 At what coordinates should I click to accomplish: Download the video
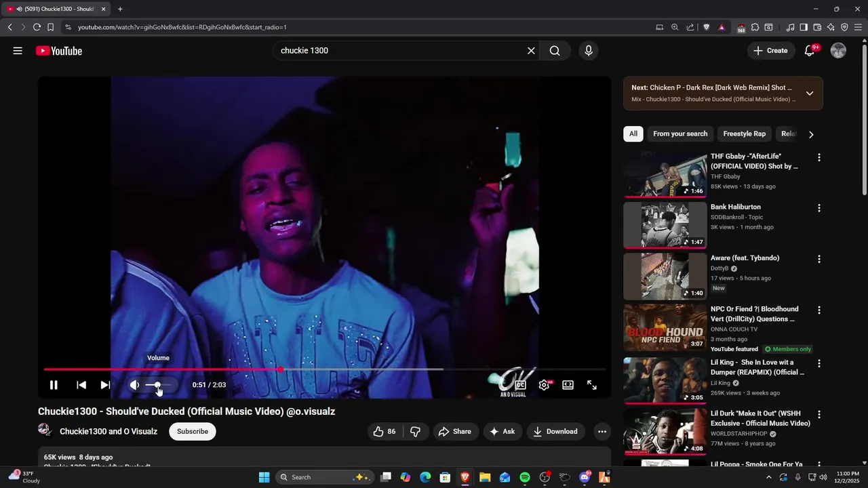555,432
